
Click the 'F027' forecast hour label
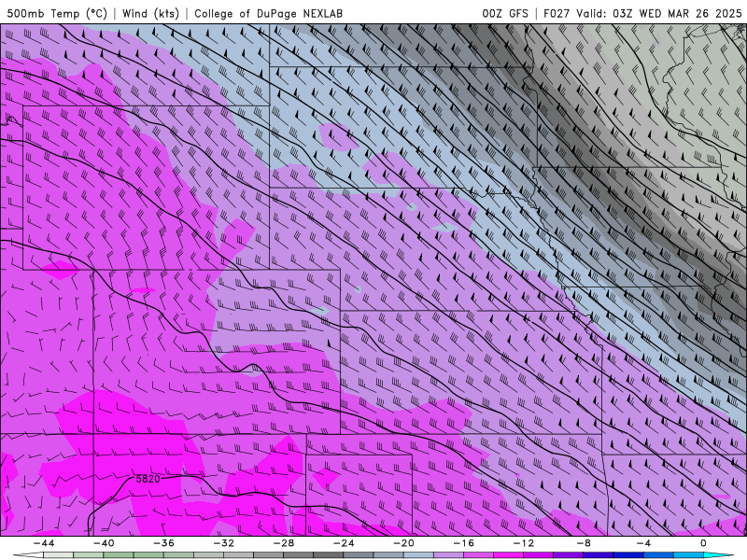557,13
